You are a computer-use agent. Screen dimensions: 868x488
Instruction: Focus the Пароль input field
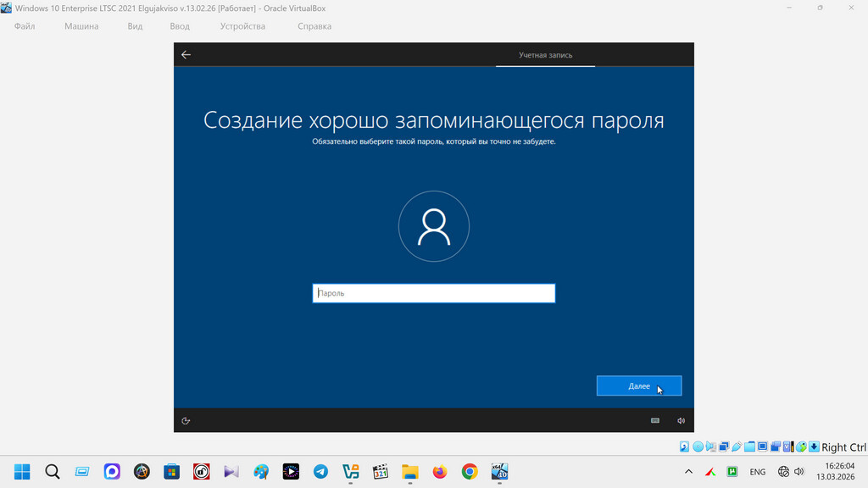point(433,293)
